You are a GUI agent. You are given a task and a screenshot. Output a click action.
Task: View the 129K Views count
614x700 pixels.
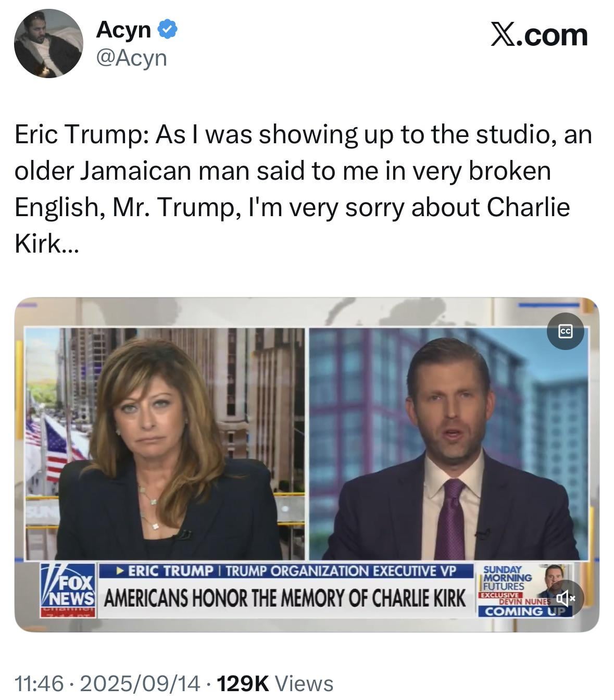pos(274,683)
